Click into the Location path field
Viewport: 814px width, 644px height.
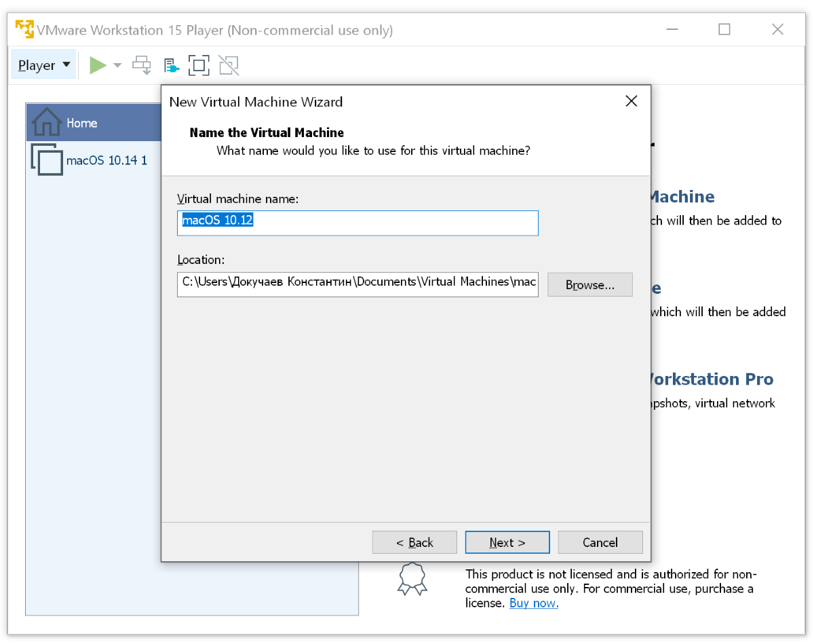point(357,282)
